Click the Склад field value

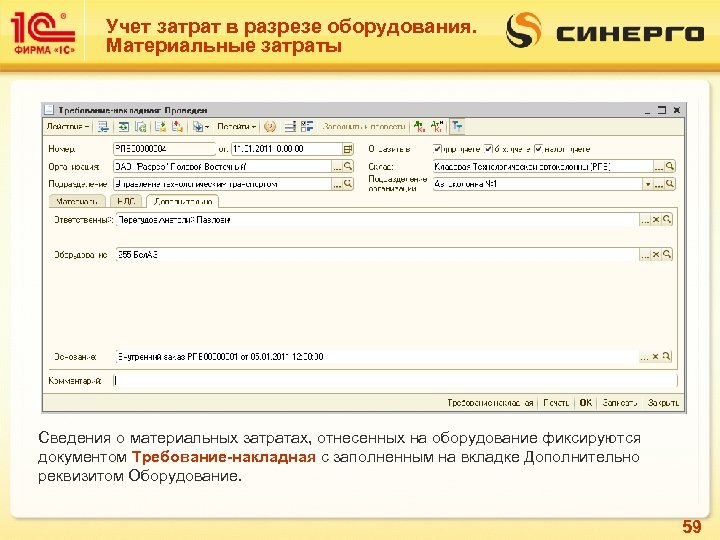click(543, 166)
